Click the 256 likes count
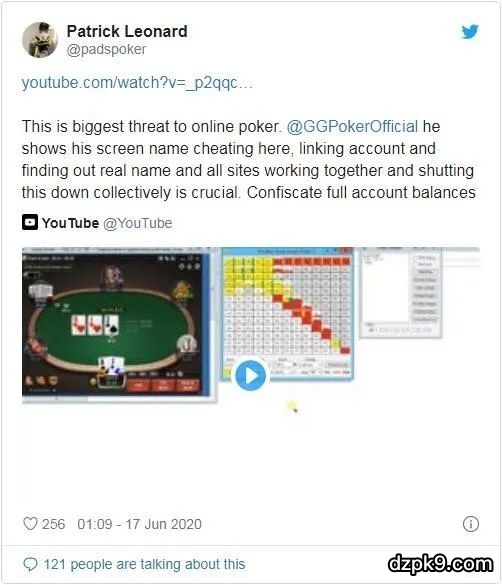Image resolution: width=502 pixels, height=585 pixels. click(53, 524)
